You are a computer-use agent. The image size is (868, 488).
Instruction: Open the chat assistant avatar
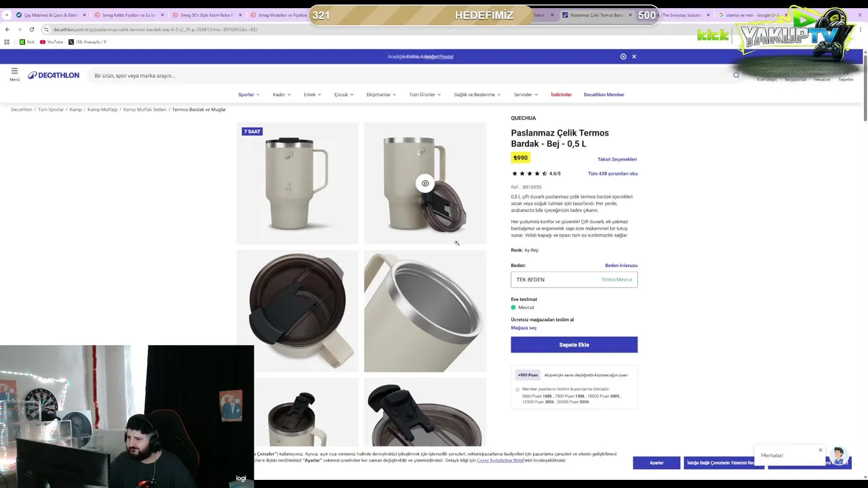click(x=839, y=455)
